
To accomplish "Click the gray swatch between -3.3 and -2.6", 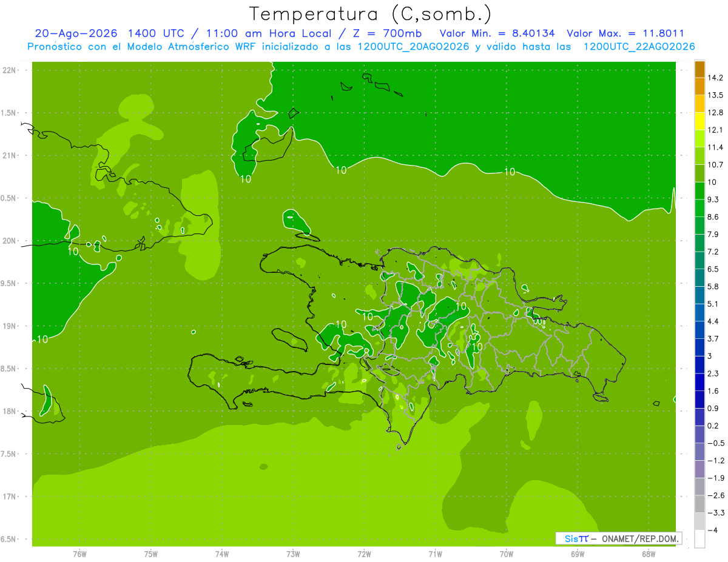I will (x=699, y=504).
